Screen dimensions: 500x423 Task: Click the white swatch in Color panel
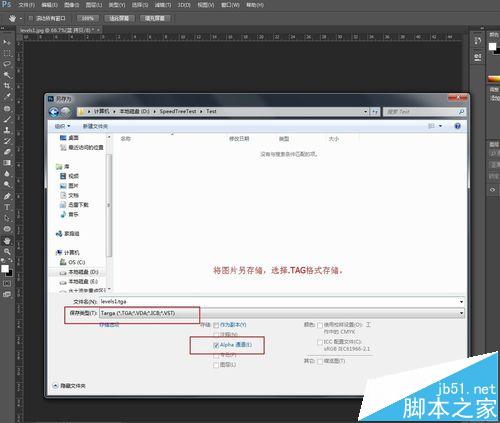(492, 46)
